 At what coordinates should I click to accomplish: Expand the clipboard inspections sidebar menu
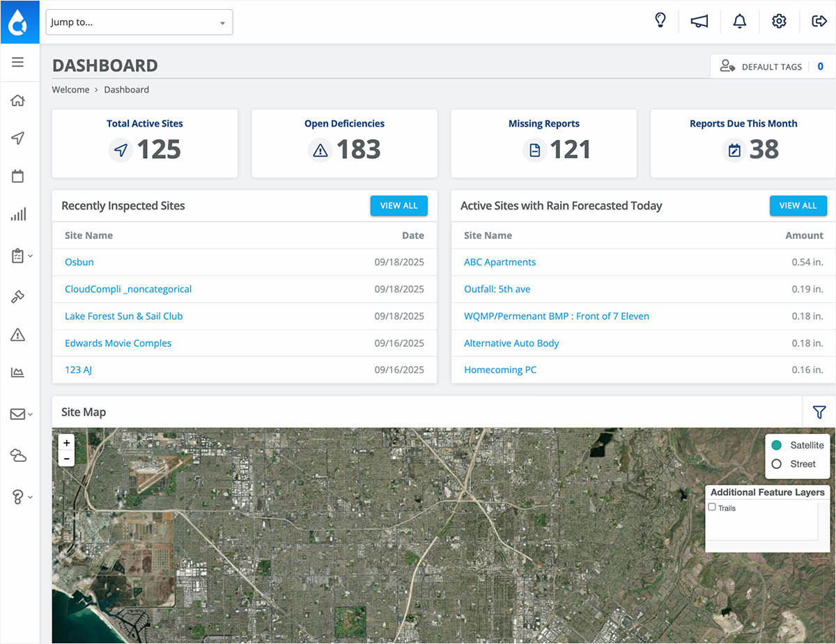[x=21, y=256]
